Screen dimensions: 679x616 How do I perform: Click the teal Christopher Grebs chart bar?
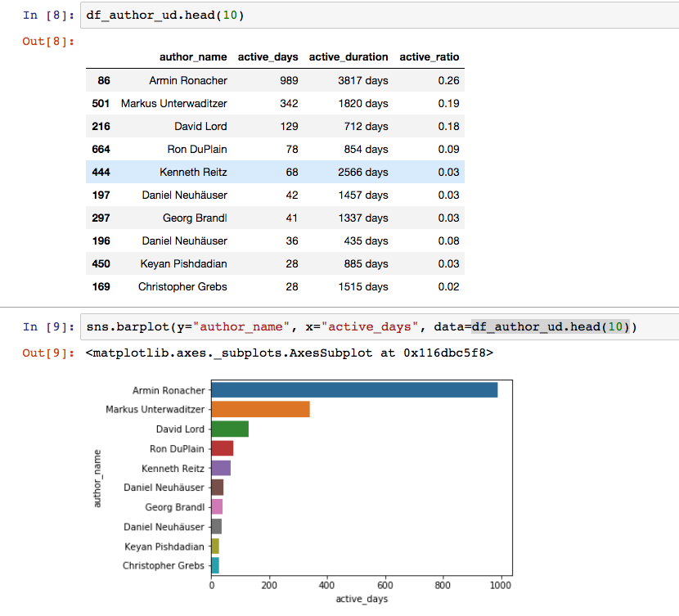coord(215,565)
